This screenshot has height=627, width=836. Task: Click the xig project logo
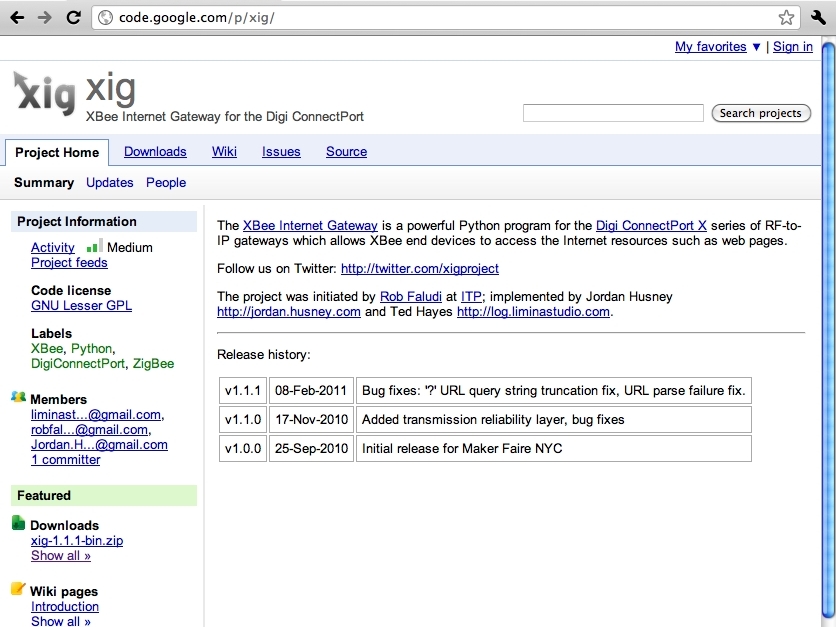44,93
